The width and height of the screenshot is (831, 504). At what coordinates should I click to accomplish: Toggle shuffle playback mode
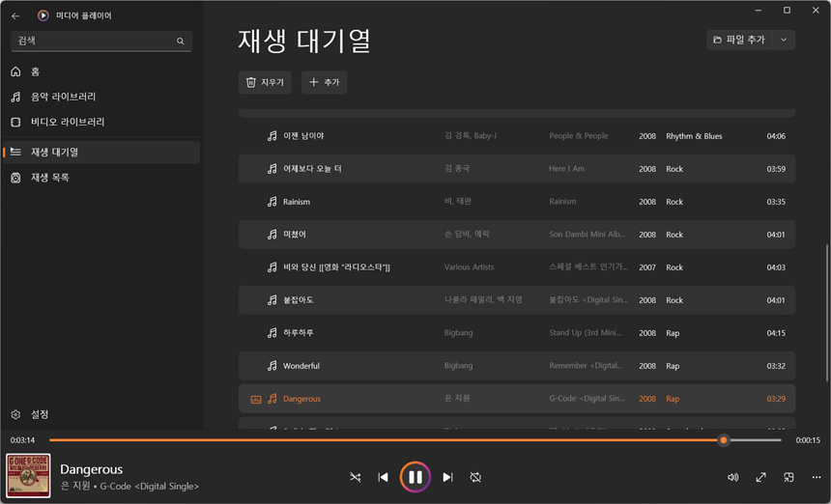pos(355,477)
